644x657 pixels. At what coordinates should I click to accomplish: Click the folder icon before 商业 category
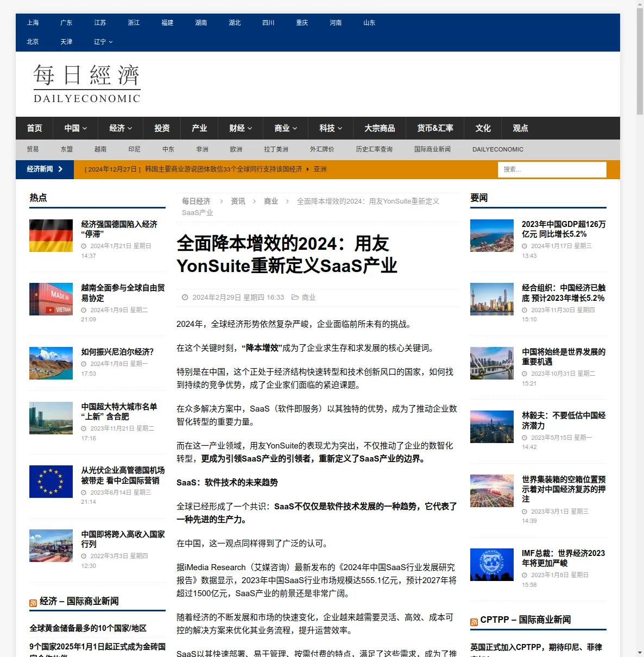(295, 297)
